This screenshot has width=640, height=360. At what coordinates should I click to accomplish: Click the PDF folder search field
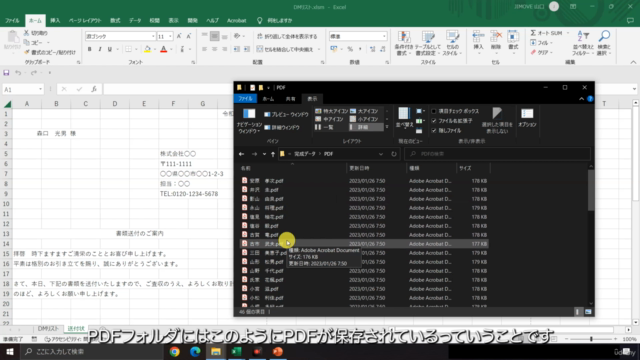[x=498, y=154]
